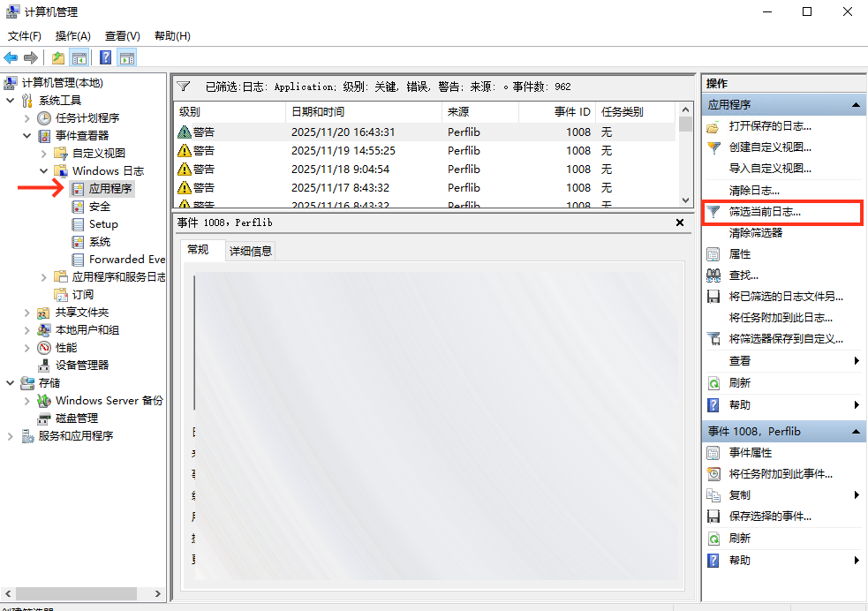Click the blue Help question mark toolbar icon

point(105,58)
